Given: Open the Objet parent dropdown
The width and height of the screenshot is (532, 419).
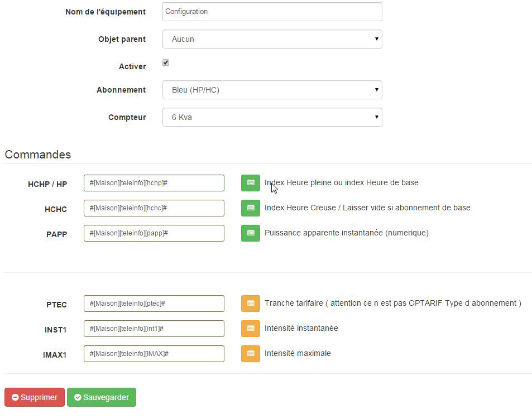Looking at the screenshot, I should coord(272,39).
